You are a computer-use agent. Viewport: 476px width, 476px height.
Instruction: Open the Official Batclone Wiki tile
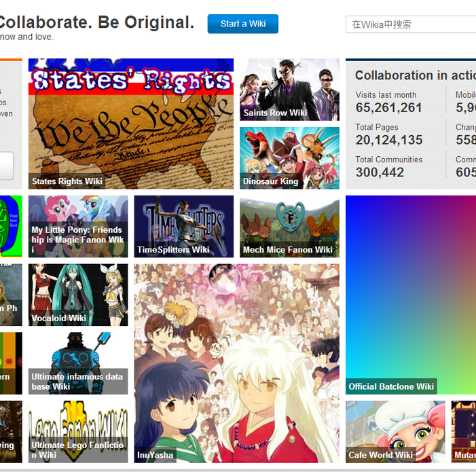(411, 295)
